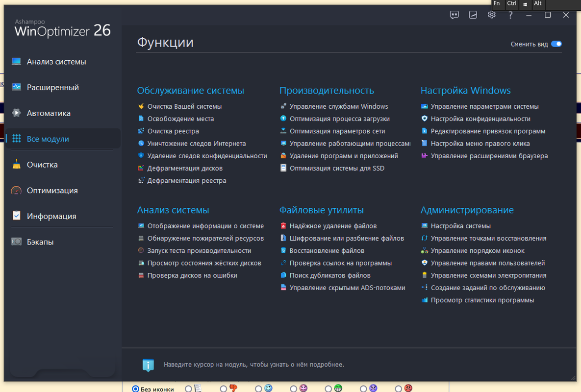Click icon beside Поиск дубликатов файлов
Image resolution: width=581 pixels, height=392 pixels.
point(283,275)
